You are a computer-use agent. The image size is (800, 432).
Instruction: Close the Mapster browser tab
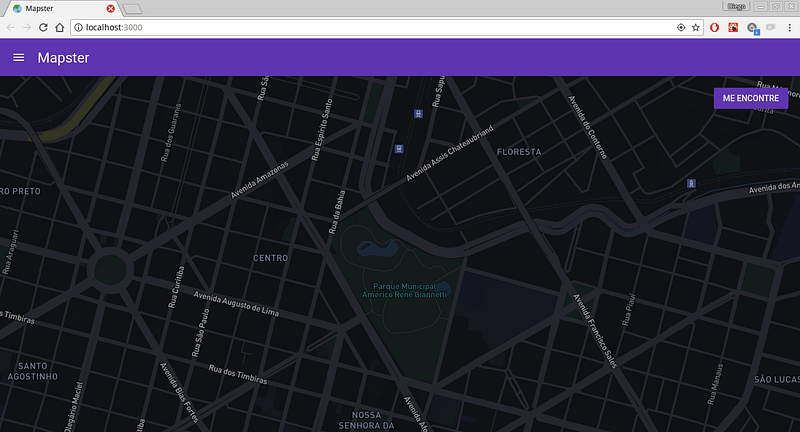pyautogui.click(x=110, y=9)
